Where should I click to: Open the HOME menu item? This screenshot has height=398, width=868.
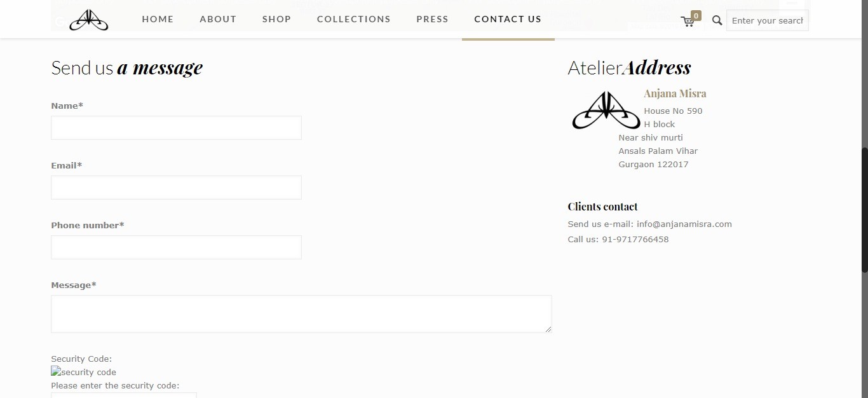click(x=158, y=19)
